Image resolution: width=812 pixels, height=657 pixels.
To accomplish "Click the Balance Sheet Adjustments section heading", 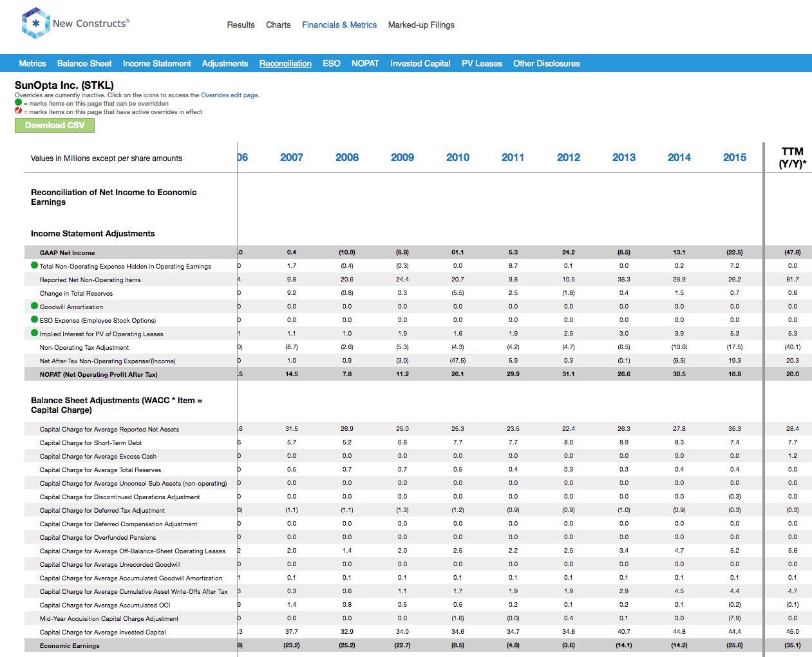I will click(x=117, y=405).
